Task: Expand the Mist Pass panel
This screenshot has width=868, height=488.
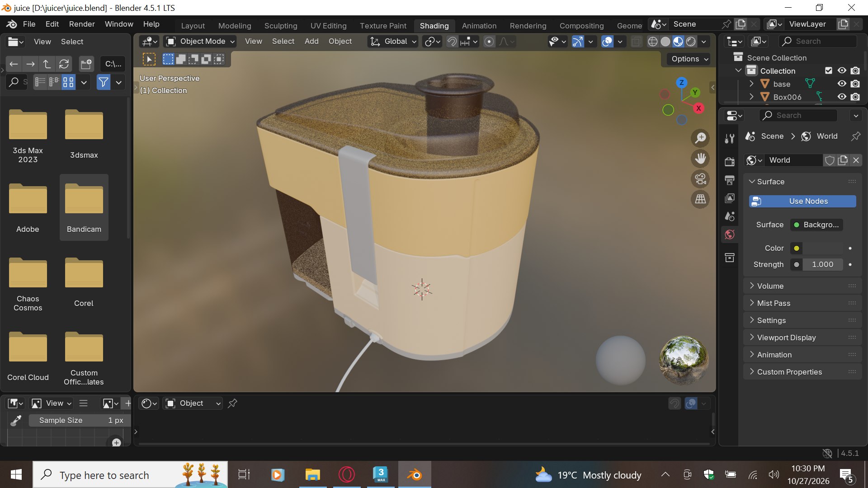Action: point(802,303)
